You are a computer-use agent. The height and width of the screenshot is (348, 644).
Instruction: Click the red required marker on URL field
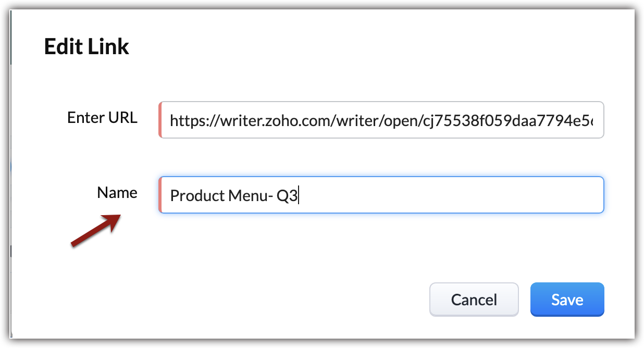[x=160, y=120]
